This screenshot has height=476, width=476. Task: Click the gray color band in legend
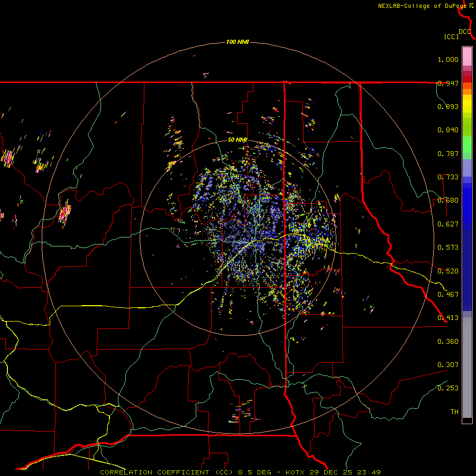click(467, 368)
